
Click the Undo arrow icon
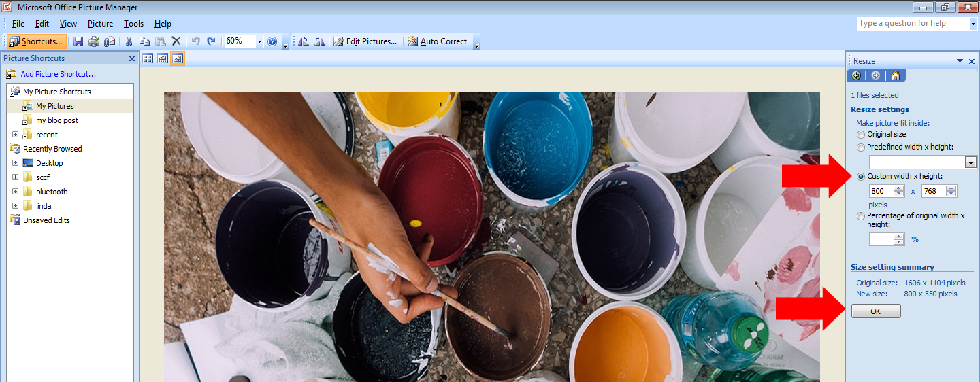tap(195, 41)
